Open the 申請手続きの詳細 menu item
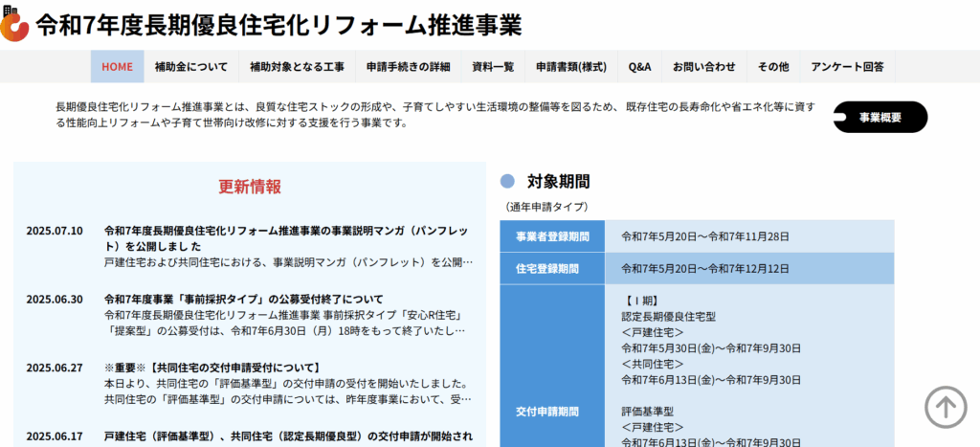 coord(408,66)
